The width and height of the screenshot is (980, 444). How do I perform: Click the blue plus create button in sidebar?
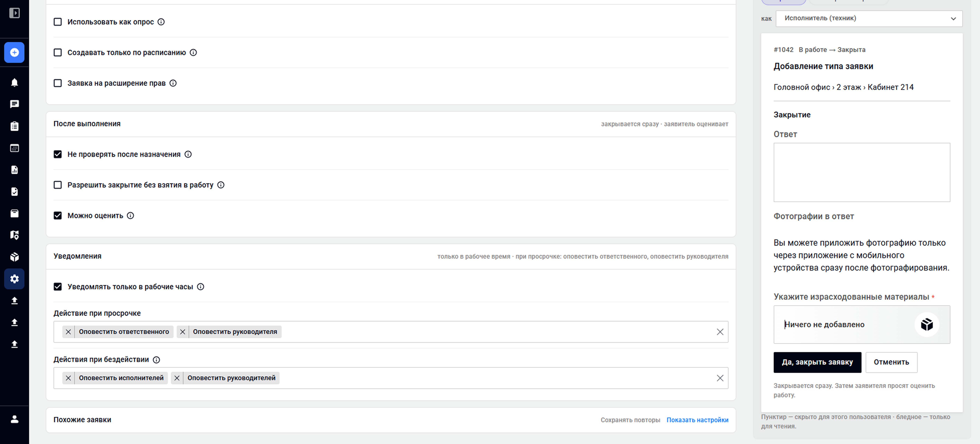point(14,52)
